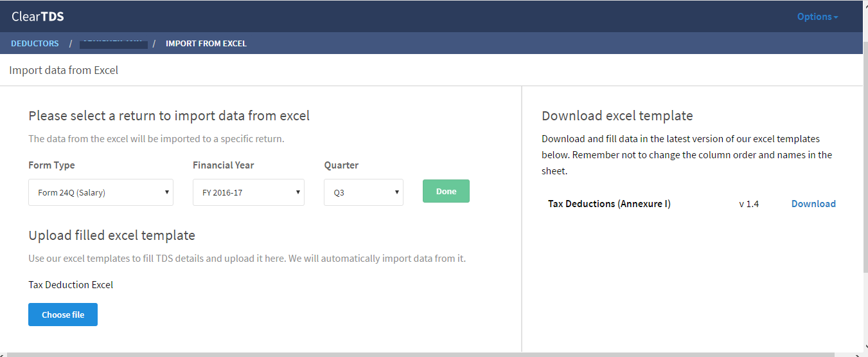The height and width of the screenshot is (357, 868).
Task: Click the Tax Deduction Excel label
Action: point(71,285)
